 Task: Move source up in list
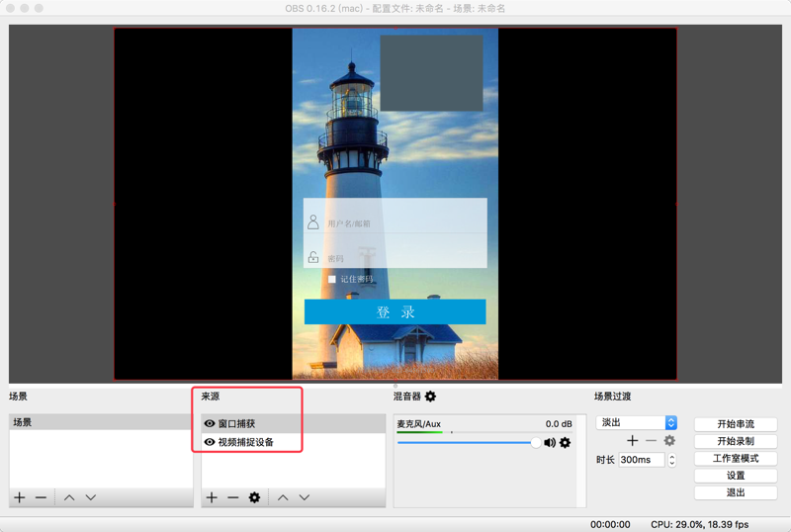pyautogui.click(x=283, y=497)
